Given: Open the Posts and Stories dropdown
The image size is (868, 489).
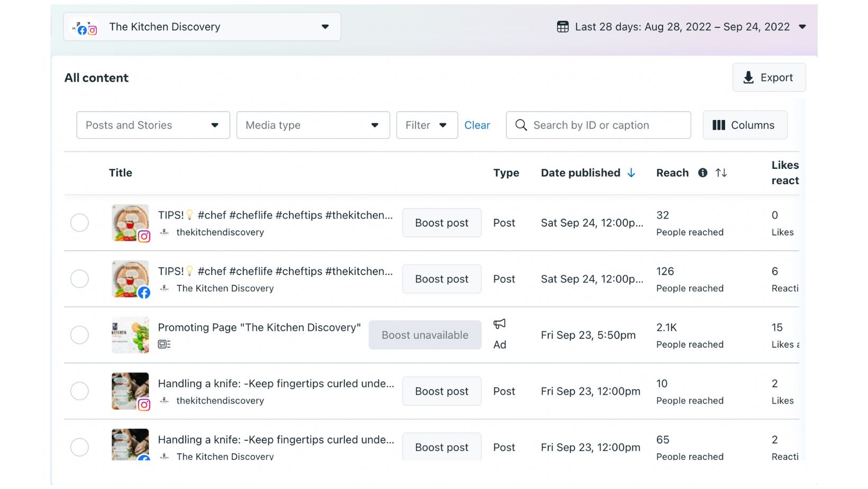Looking at the screenshot, I should pos(153,125).
